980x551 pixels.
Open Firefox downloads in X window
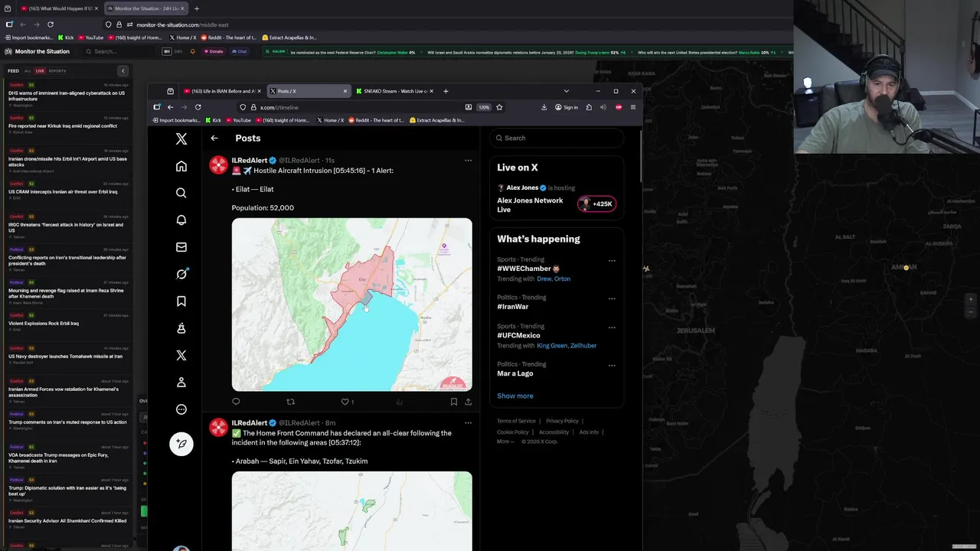tap(544, 107)
